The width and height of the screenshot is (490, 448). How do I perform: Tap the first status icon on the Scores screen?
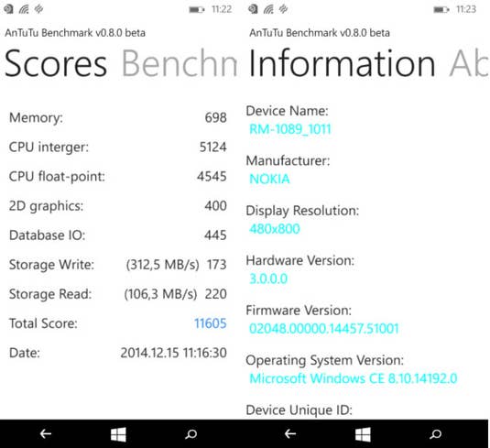click(x=8, y=9)
